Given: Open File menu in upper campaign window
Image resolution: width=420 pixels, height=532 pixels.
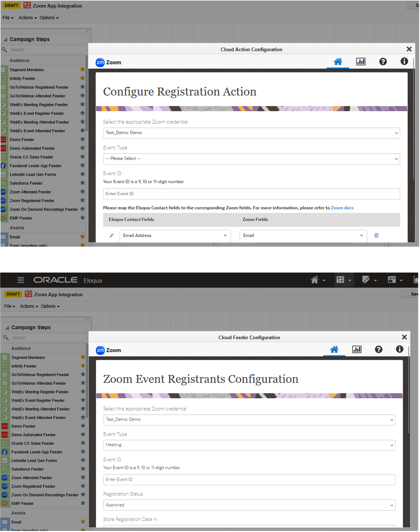Looking at the screenshot, I should tap(8, 18).
